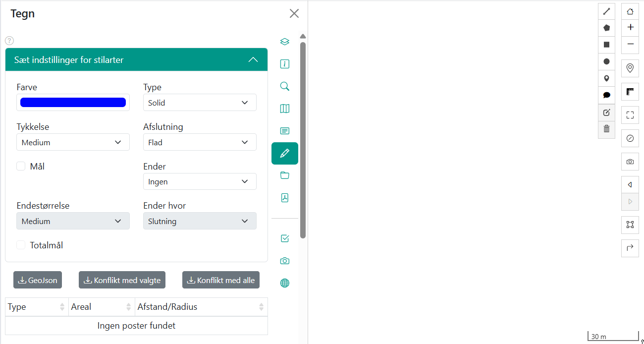Select the polygon drawing tool
The height and width of the screenshot is (344, 644).
coord(606,28)
